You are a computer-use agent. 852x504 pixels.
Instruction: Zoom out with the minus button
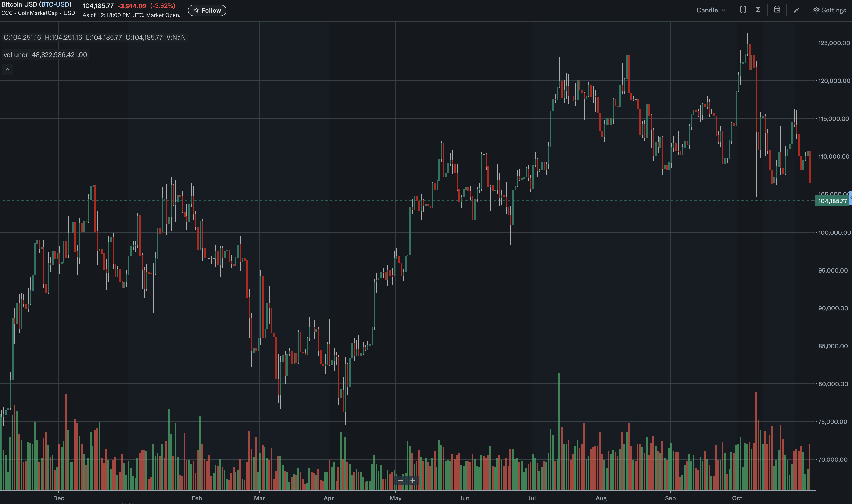[400, 481]
